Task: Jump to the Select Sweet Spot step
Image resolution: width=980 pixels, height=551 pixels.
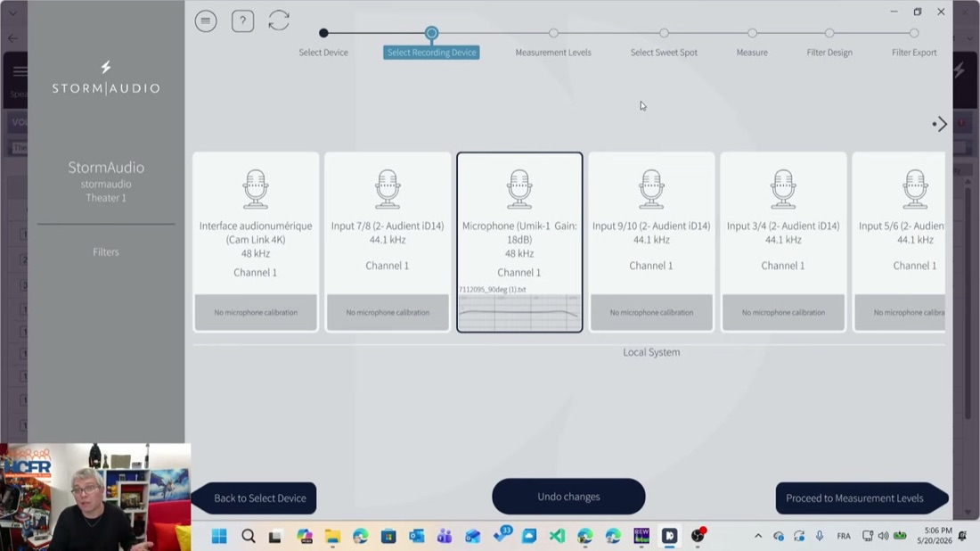Action: pyautogui.click(x=664, y=53)
